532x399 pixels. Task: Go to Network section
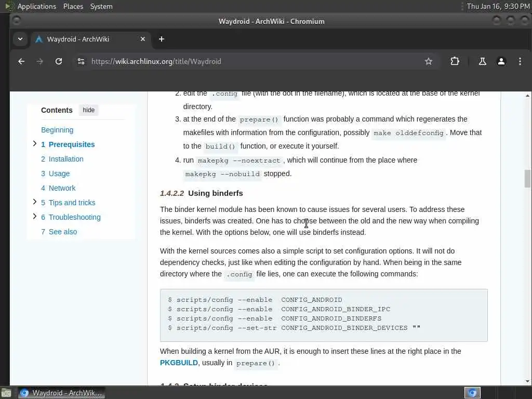pyautogui.click(x=58, y=188)
